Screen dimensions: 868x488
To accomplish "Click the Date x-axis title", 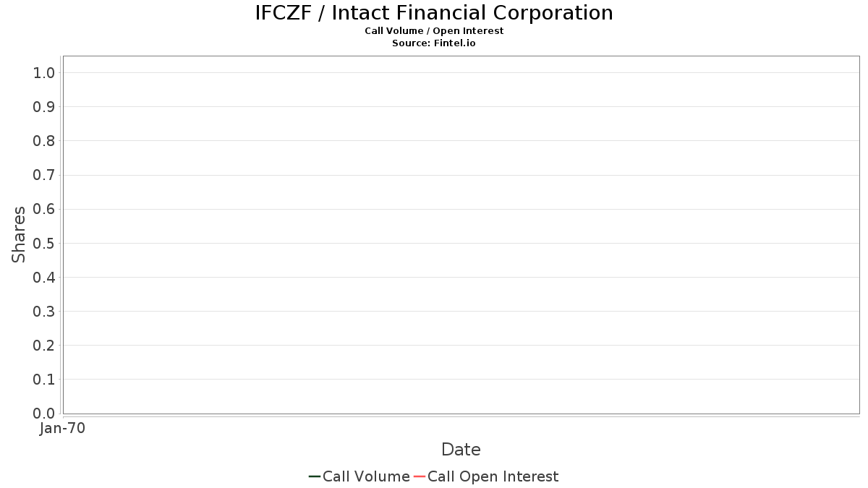I will click(x=461, y=450).
